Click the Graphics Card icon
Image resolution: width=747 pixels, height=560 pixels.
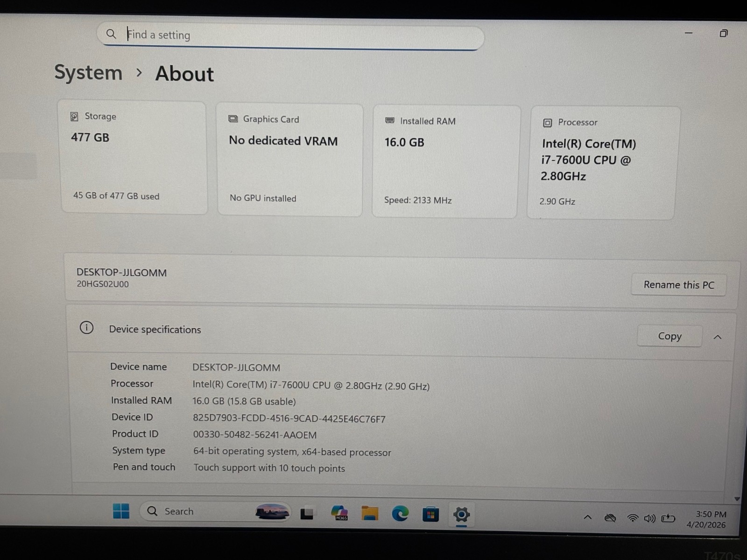pyautogui.click(x=233, y=119)
